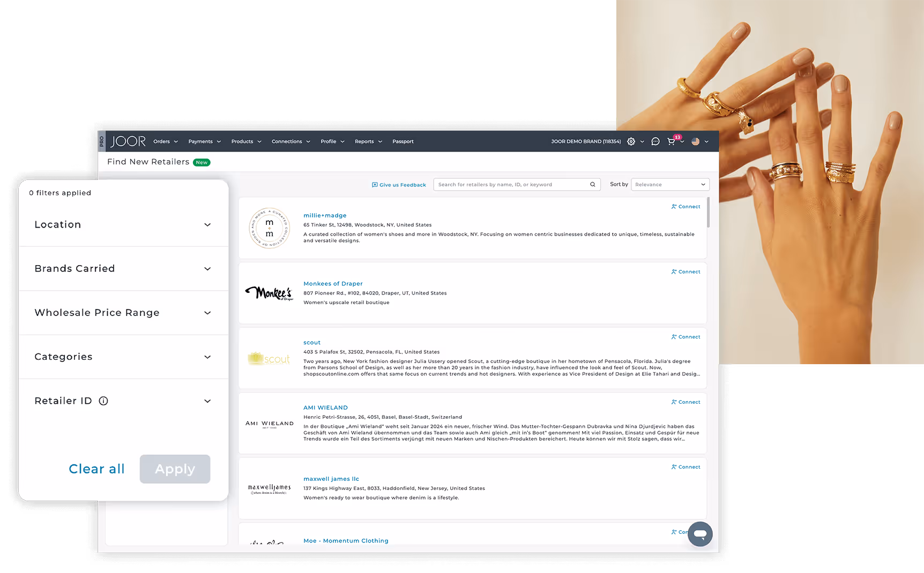This screenshot has height=573, width=924.
Task: Click the Ami Wieland logo thumbnail
Action: tap(270, 424)
